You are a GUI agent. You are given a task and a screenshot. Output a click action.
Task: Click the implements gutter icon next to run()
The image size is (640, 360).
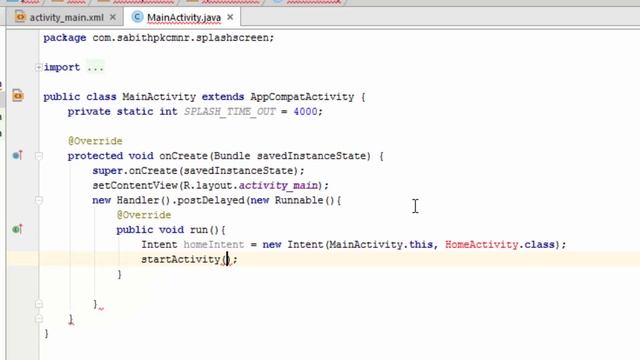point(18,229)
